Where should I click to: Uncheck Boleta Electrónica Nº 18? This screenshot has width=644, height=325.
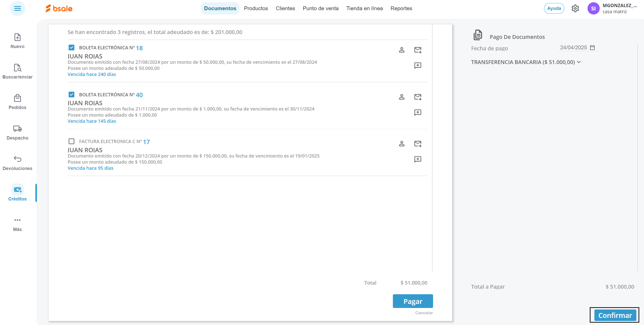point(71,48)
